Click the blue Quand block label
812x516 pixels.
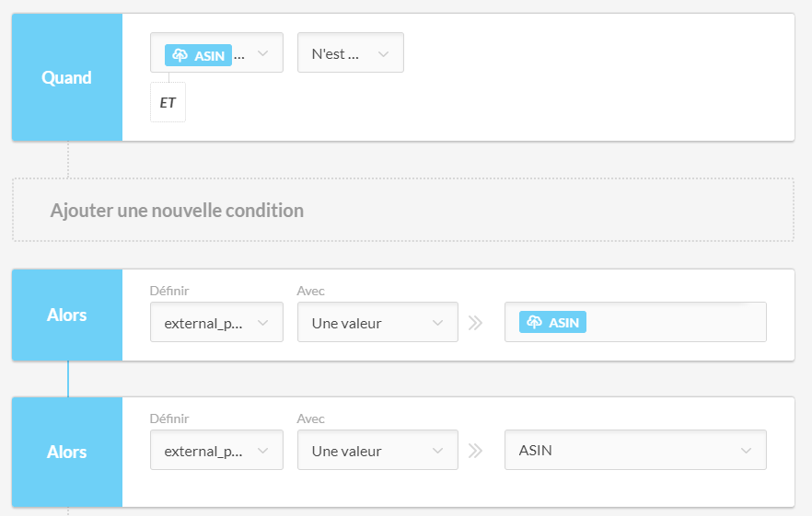[x=66, y=77]
